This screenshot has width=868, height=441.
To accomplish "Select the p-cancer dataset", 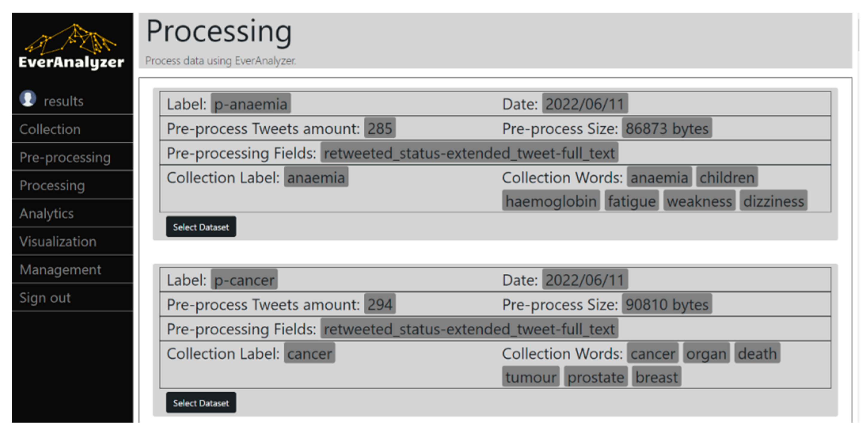I will click(x=201, y=403).
